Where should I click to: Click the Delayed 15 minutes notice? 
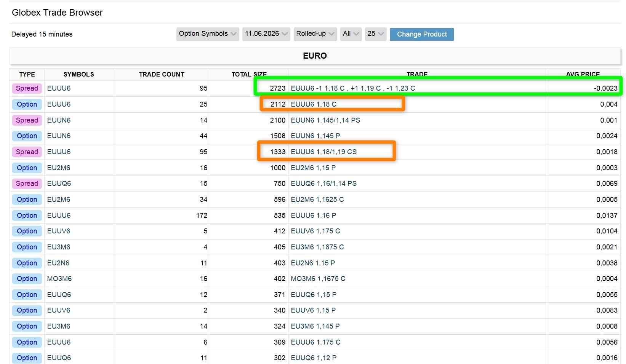[42, 34]
